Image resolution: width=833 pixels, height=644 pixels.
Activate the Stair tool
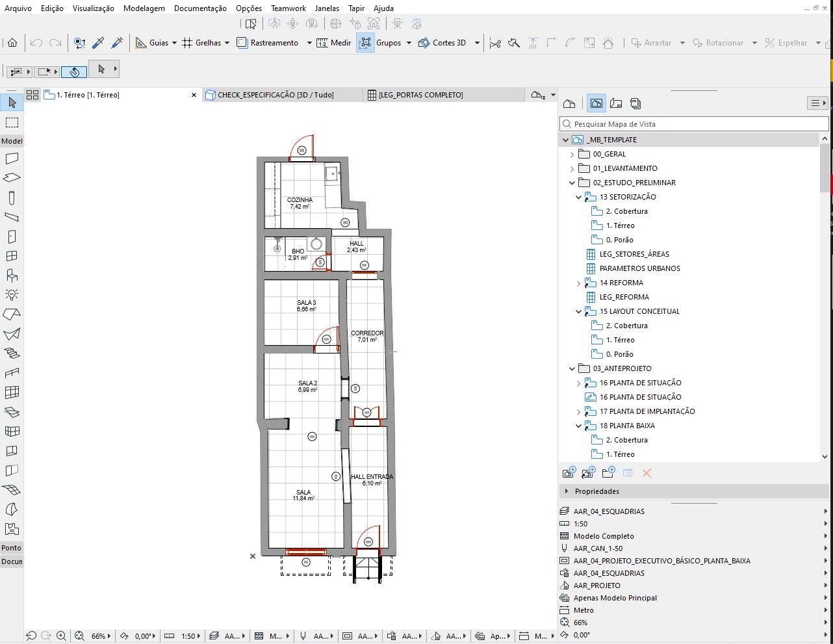[x=12, y=354]
